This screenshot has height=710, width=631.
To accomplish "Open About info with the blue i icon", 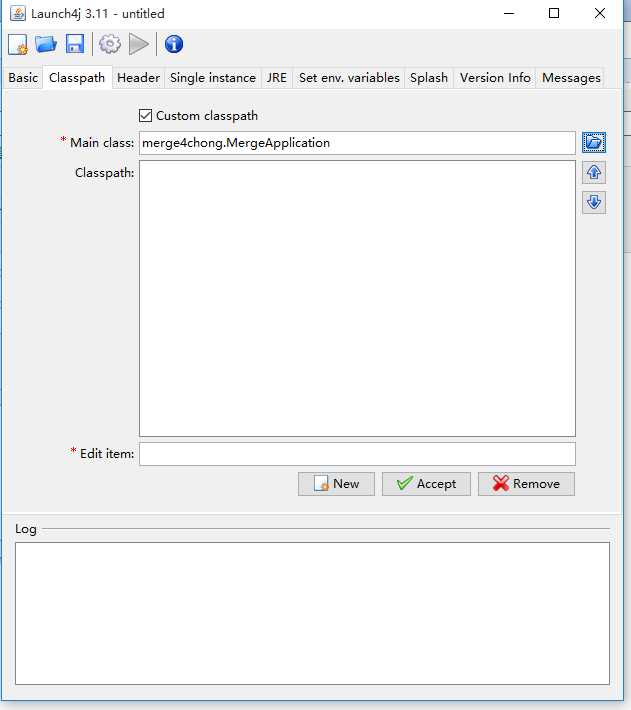I will point(174,44).
